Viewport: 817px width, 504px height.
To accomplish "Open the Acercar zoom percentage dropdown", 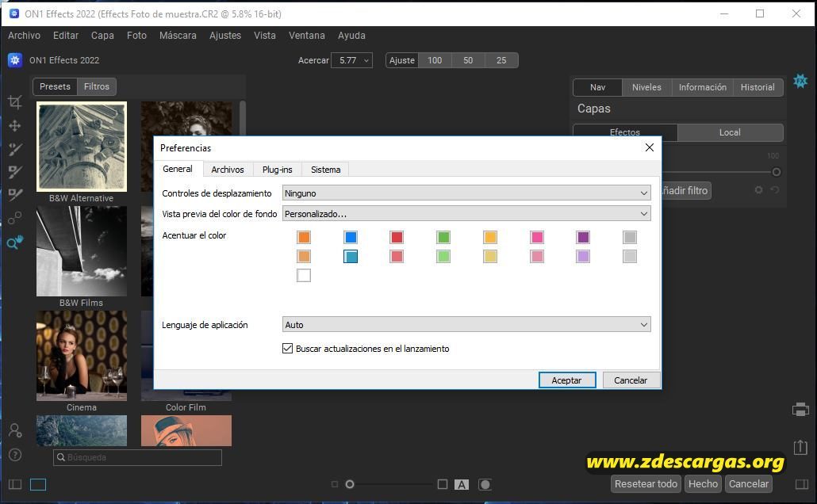I will (x=351, y=60).
